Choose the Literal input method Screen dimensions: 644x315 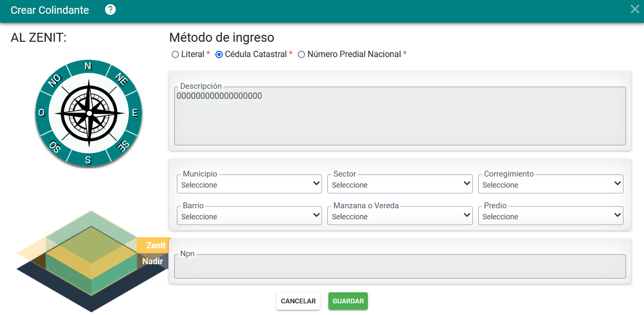[x=175, y=54]
